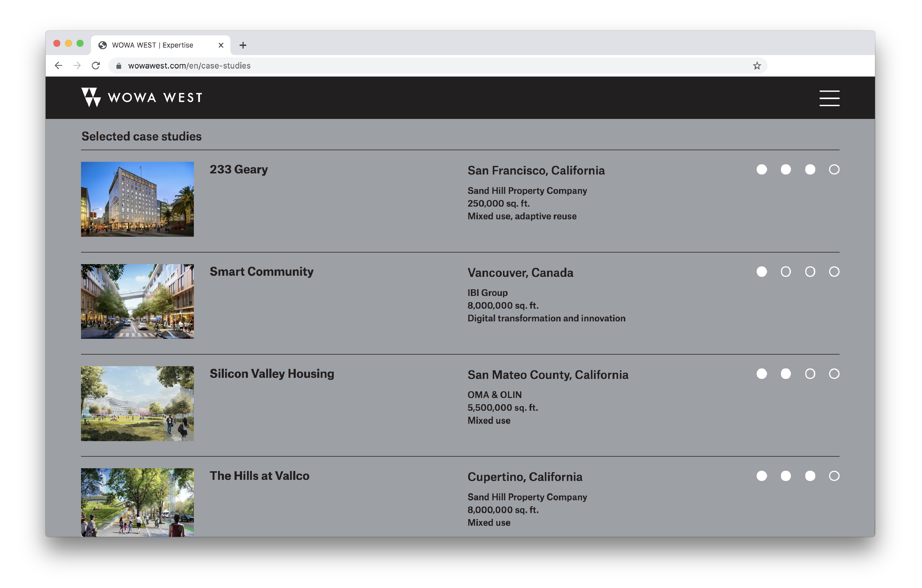
Task: Open a new tab with plus icon
Action: point(243,45)
